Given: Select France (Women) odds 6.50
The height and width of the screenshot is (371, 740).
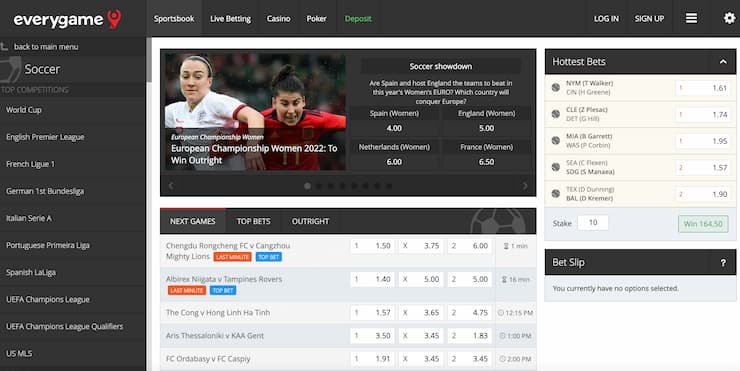Looking at the screenshot, I should (x=487, y=162).
